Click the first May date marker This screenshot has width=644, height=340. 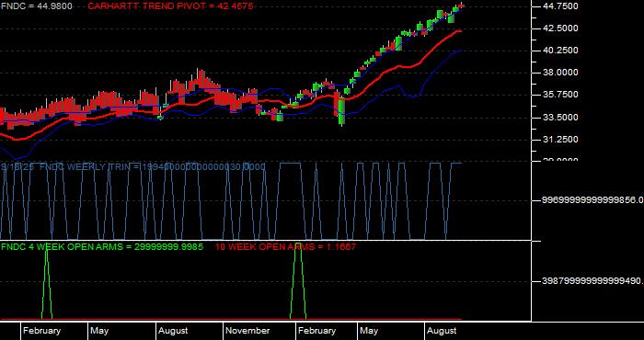point(99,331)
